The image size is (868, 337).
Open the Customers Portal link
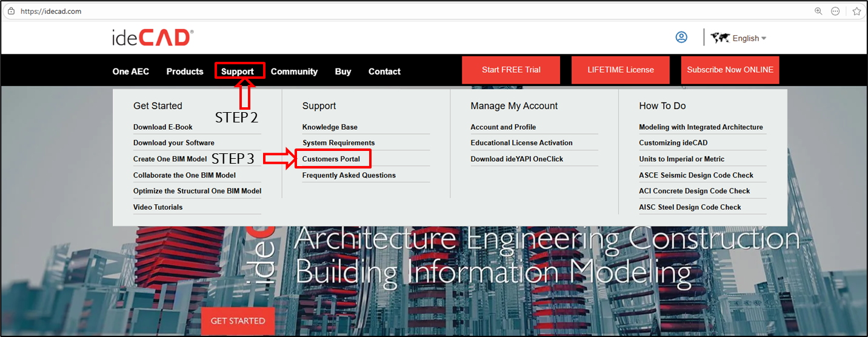331,159
